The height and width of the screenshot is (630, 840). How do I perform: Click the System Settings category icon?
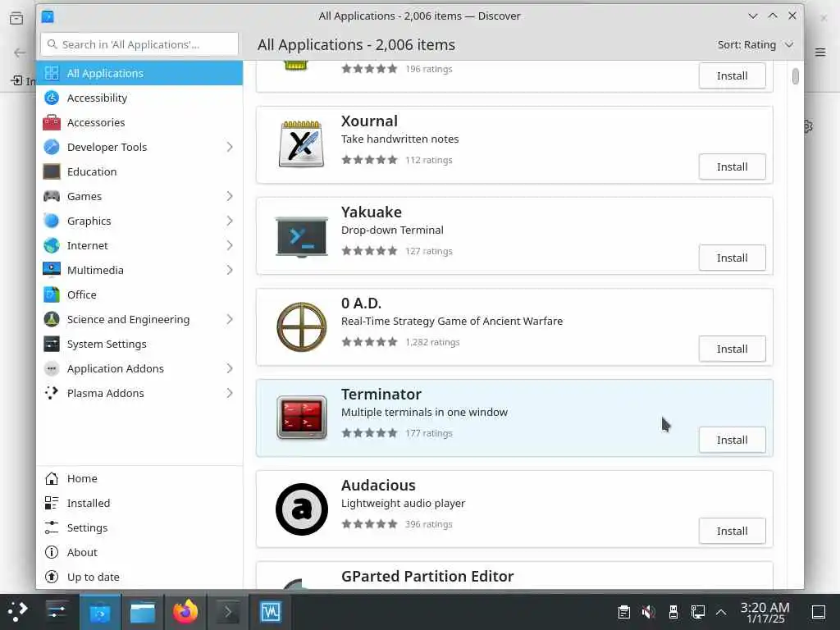point(52,344)
